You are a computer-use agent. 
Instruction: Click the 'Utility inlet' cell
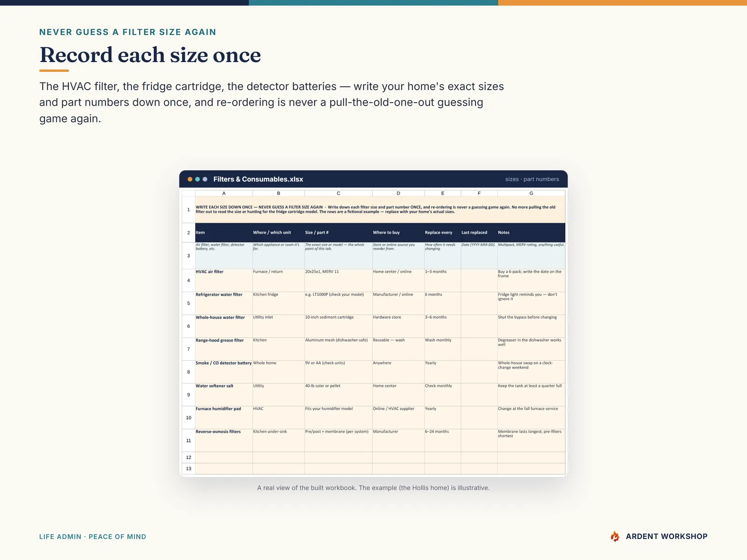click(x=279, y=326)
